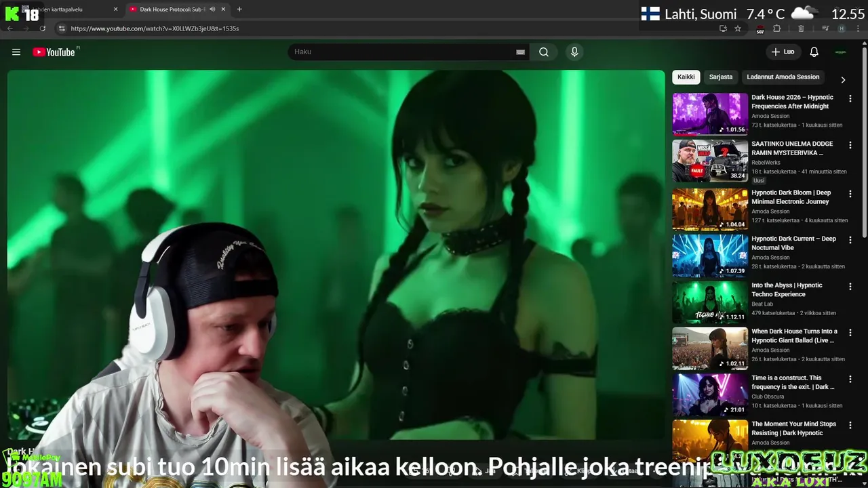Go to the YouTube home logo
This screenshot has width=868, height=488.
point(54,52)
